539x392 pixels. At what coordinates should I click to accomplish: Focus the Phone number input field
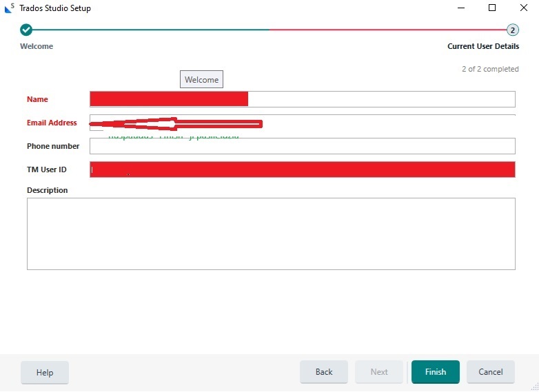pos(302,146)
